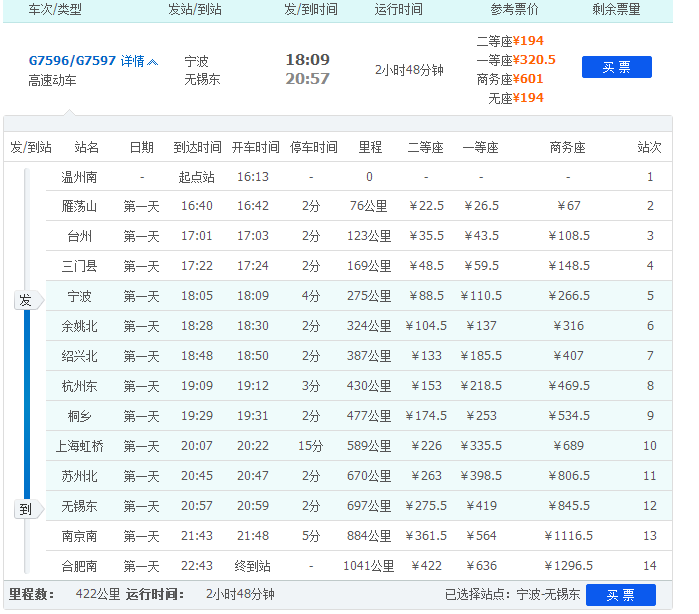Click the 合肥南 station name
The image size is (699, 614).
coord(79,566)
